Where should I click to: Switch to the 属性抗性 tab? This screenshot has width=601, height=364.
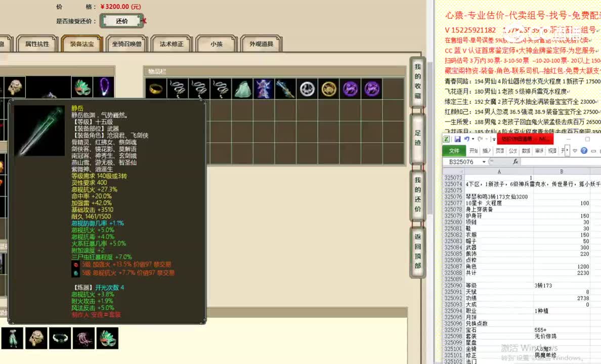pos(36,43)
